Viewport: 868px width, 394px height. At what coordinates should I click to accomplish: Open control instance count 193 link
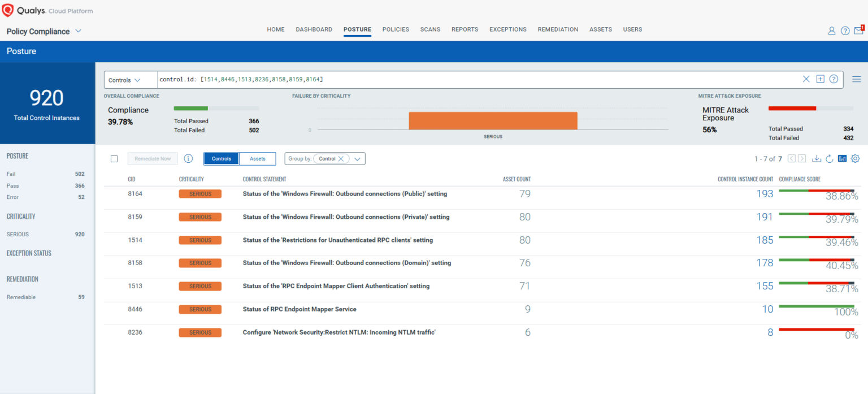764,194
